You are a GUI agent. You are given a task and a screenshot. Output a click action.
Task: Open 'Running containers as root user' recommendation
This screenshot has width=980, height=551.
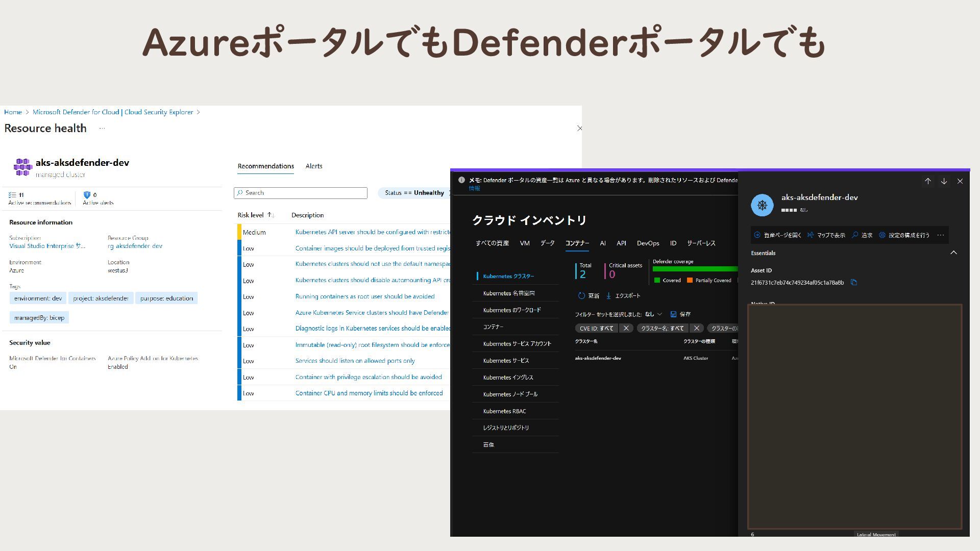coord(364,296)
